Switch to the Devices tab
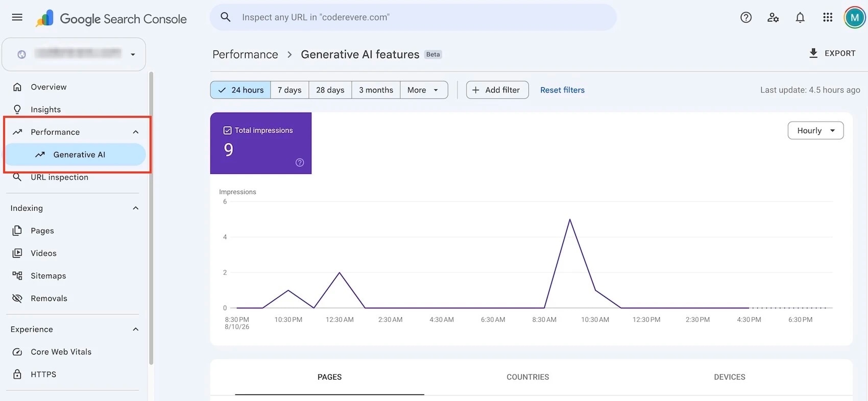This screenshot has height=401, width=868. [730, 377]
